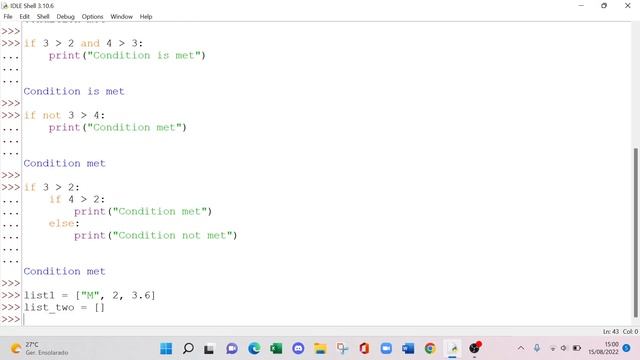Open the clock showing 15:00
The height and width of the screenshot is (360, 640).
click(x=603, y=348)
